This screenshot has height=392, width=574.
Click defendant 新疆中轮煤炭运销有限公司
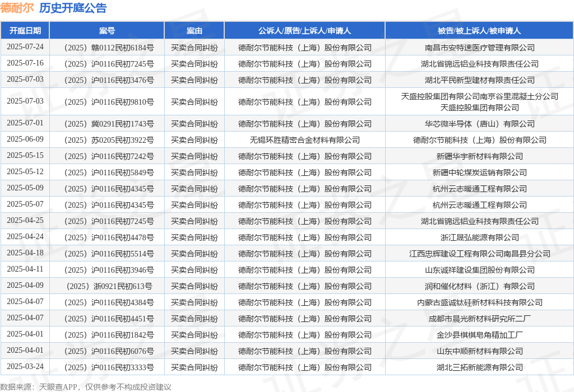[480, 172]
